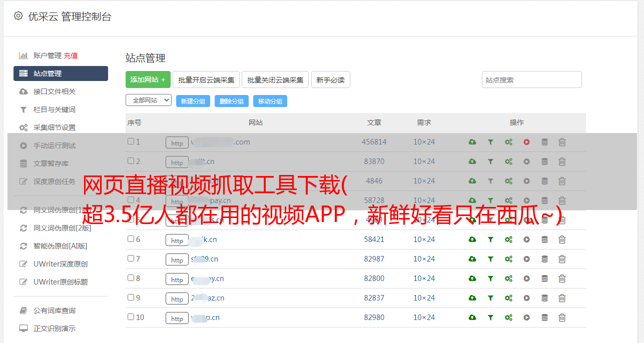The image size is (644, 343).
Task: Click the http button in row 6
Action: pyautogui.click(x=177, y=240)
